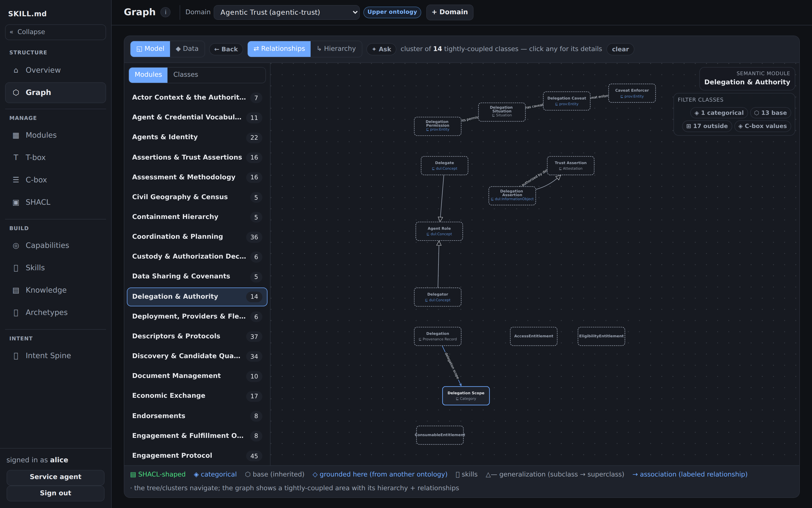The width and height of the screenshot is (812, 508).
Task: Toggle the '1 categorical' filter chip
Action: pyautogui.click(x=719, y=113)
